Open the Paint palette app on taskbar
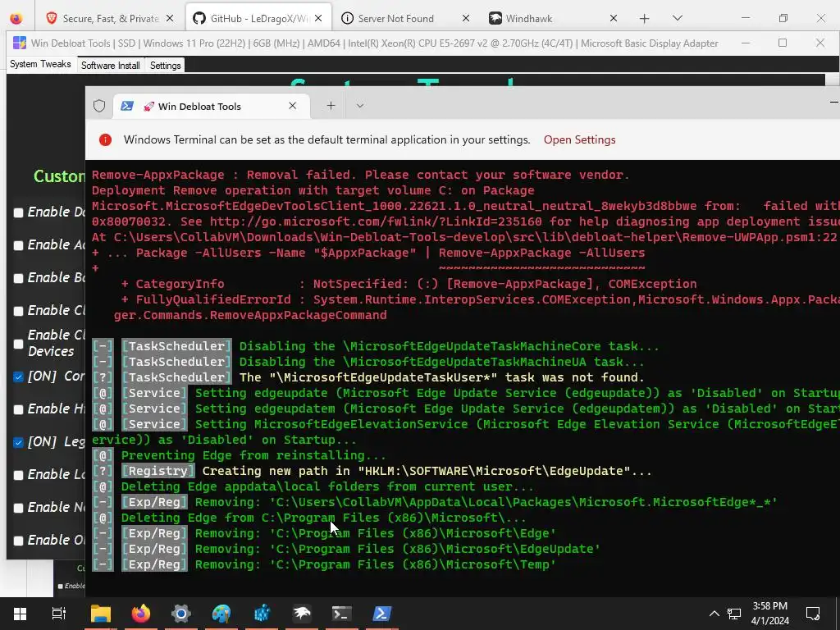The height and width of the screenshot is (630, 840). click(x=221, y=614)
